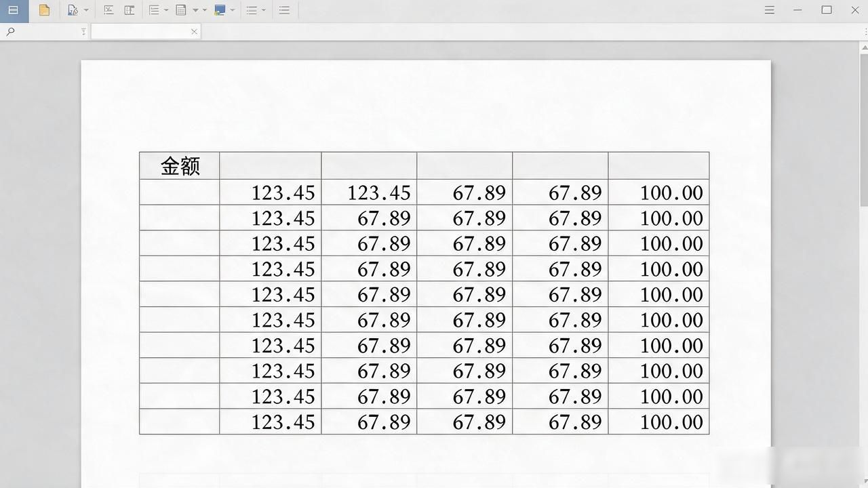Open the hamburger menu left of the minimize button
The height and width of the screenshot is (488, 868).
[x=770, y=10]
